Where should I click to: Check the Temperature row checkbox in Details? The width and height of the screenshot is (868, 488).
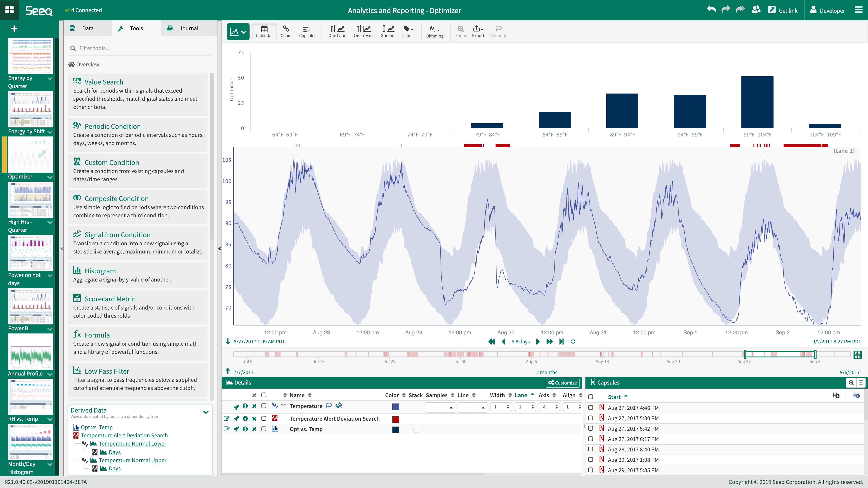264,406
